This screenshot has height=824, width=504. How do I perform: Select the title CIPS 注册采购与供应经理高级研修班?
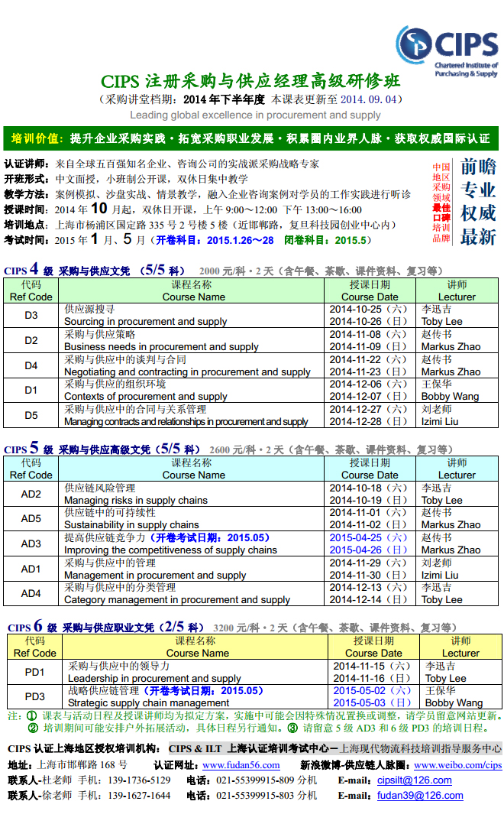click(x=250, y=81)
